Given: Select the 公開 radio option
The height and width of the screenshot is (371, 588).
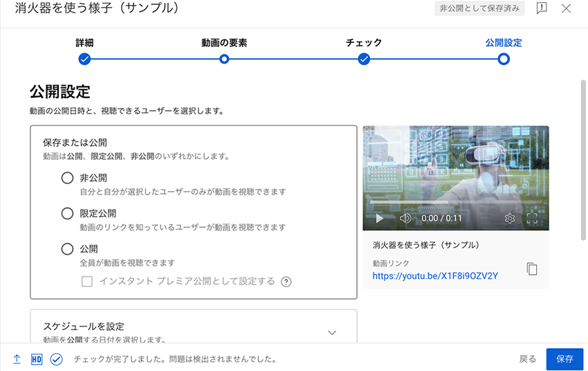Looking at the screenshot, I should [x=67, y=248].
